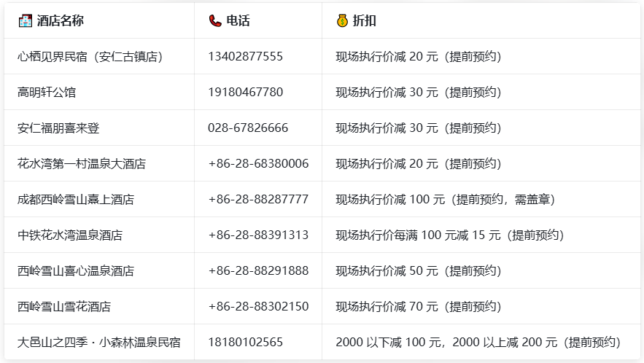644x363 pixels.
Task: Click the 花水湾第一村温泉大酒店 row name
Action: point(82,164)
